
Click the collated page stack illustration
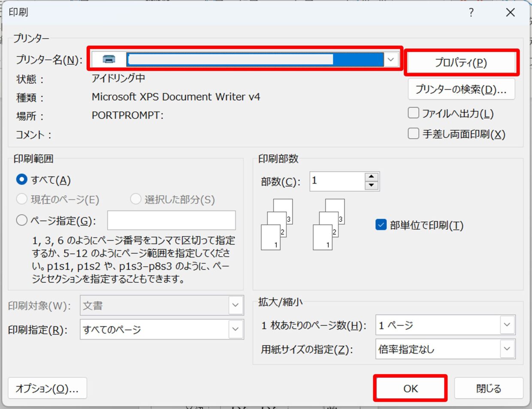coord(277,224)
